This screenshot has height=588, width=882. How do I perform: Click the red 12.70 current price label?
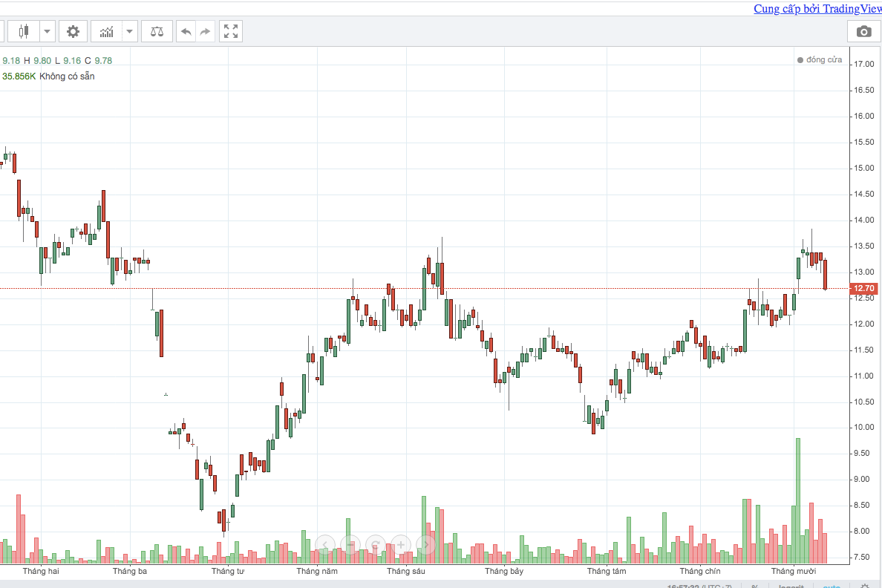(864, 288)
